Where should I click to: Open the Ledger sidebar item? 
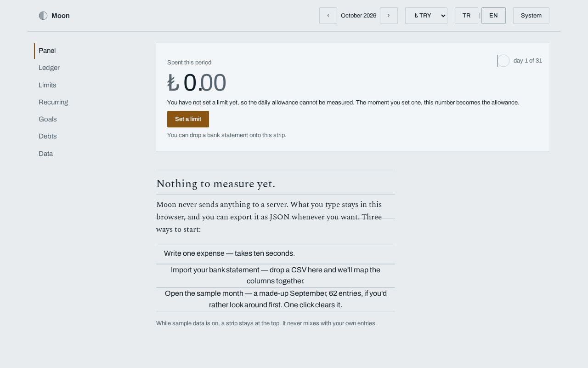tap(49, 68)
